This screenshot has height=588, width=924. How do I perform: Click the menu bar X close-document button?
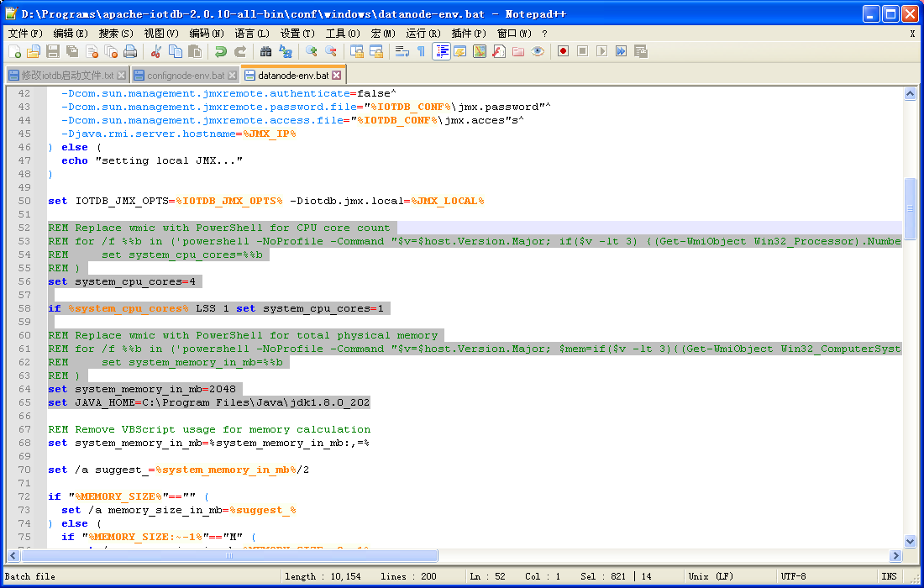(912, 34)
